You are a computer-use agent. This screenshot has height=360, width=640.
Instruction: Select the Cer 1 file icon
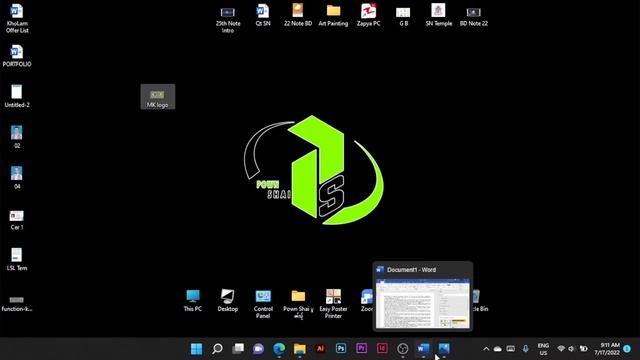point(17,220)
